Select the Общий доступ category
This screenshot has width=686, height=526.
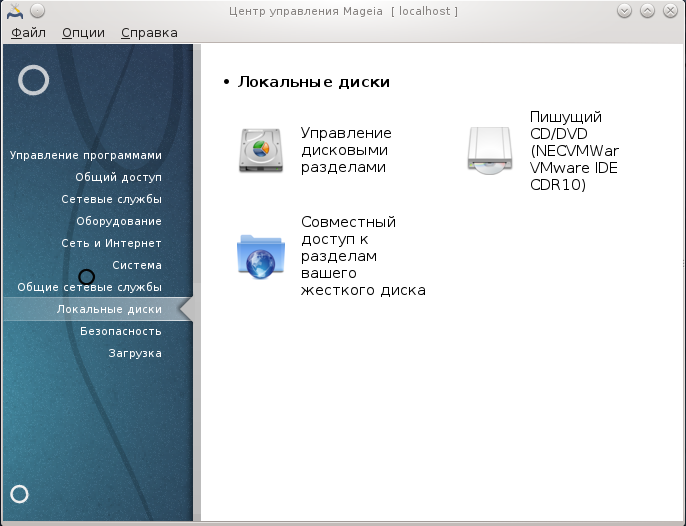tap(119, 177)
